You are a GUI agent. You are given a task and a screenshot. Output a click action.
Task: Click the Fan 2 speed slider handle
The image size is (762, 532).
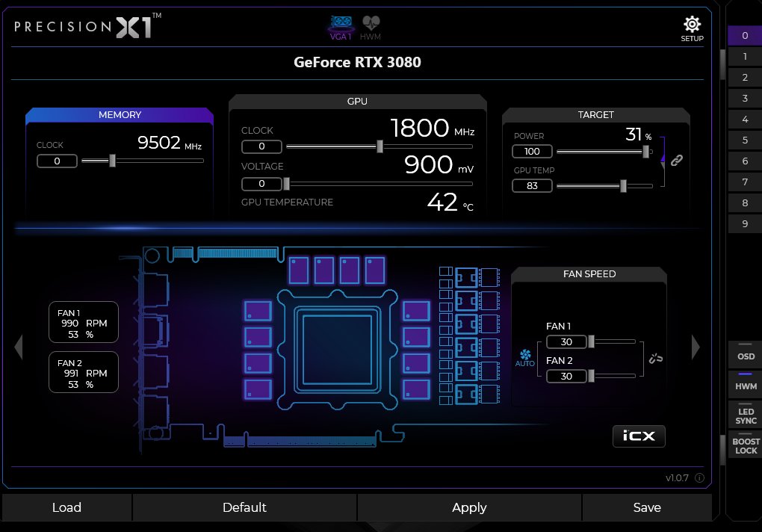click(591, 376)
